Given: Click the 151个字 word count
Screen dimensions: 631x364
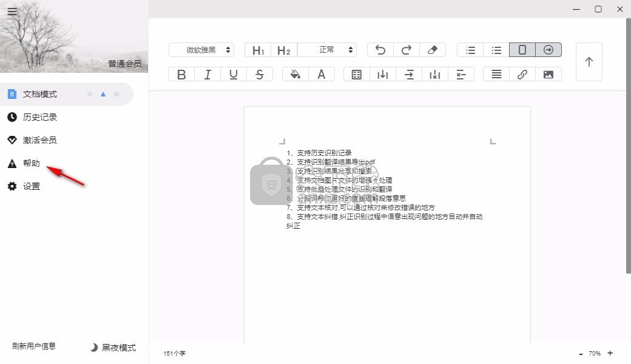Looking at the screenshot, I should (174, 354).
